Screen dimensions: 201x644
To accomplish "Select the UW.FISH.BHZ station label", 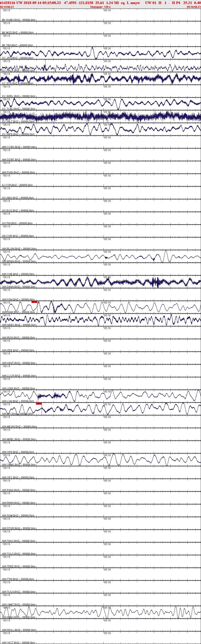I will [x=18, y=300].
